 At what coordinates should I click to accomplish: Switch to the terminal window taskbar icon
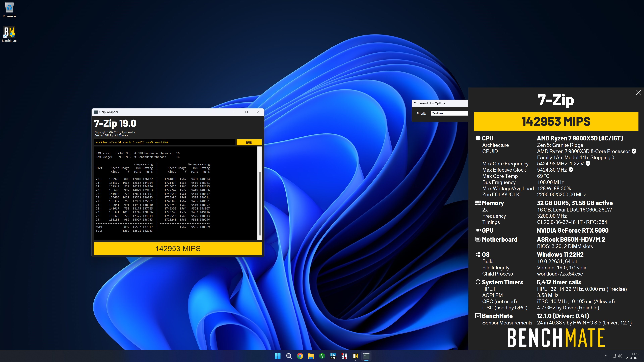366,356
